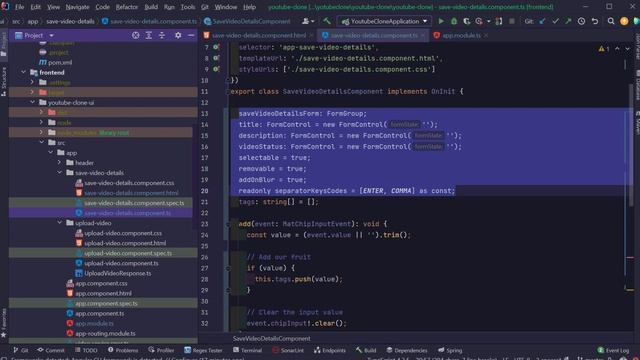Open user account icon in toolbar
The image size is (640, 360).
pos(307,21)
